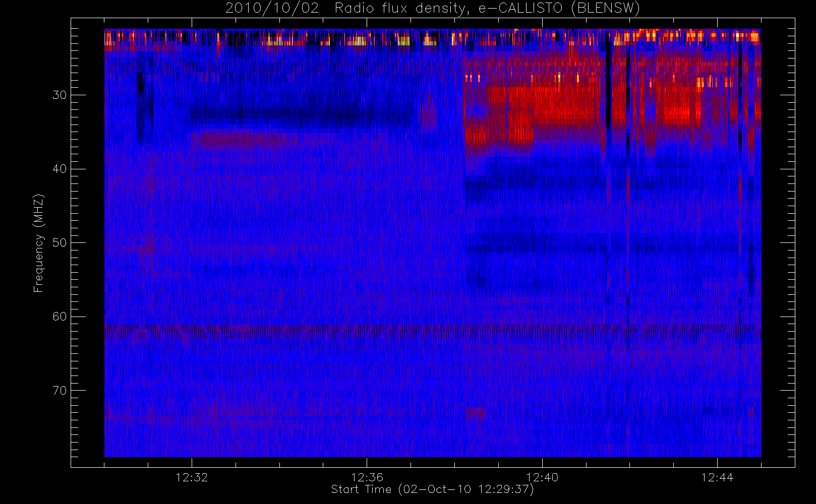
Task: Click the 'Frequency (MHZ)' axis label
Action: click(x=38, y=243)
